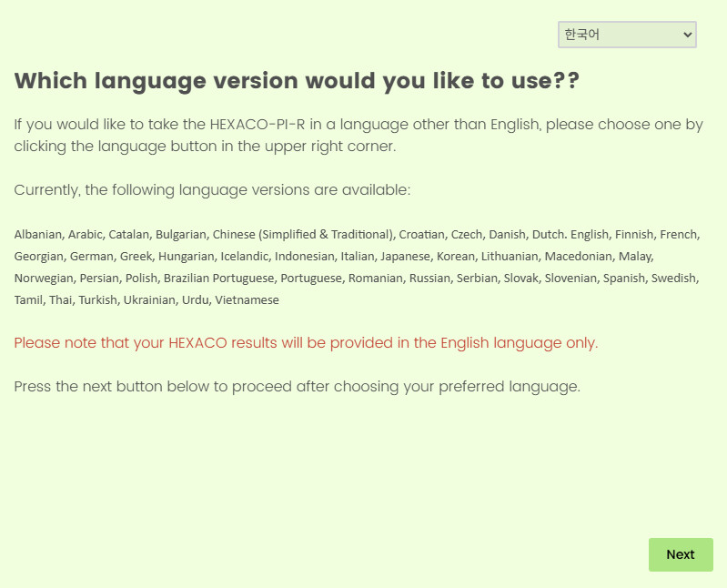The height and width of the screenshot is (588, 727).
Task: Click the word 'French' in the language list
Action: click(679, 235)
